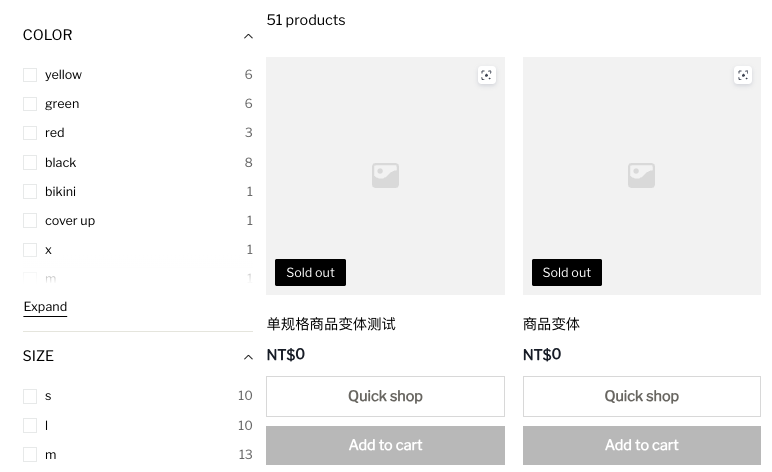Viewport: 772px width, 472px height.
Task: Collapse the SIZE filter section
Action: pos(248,357)
